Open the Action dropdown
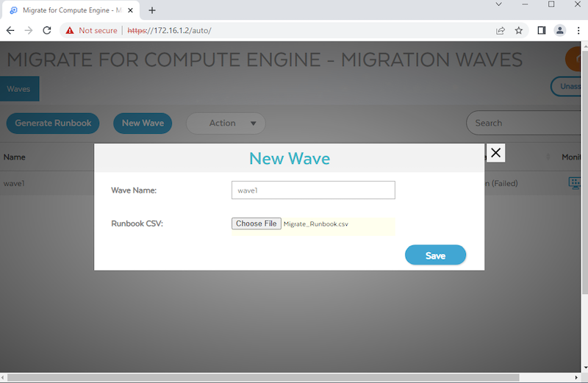The width and height of the screenshot is (588, 383). coord(226,123)
